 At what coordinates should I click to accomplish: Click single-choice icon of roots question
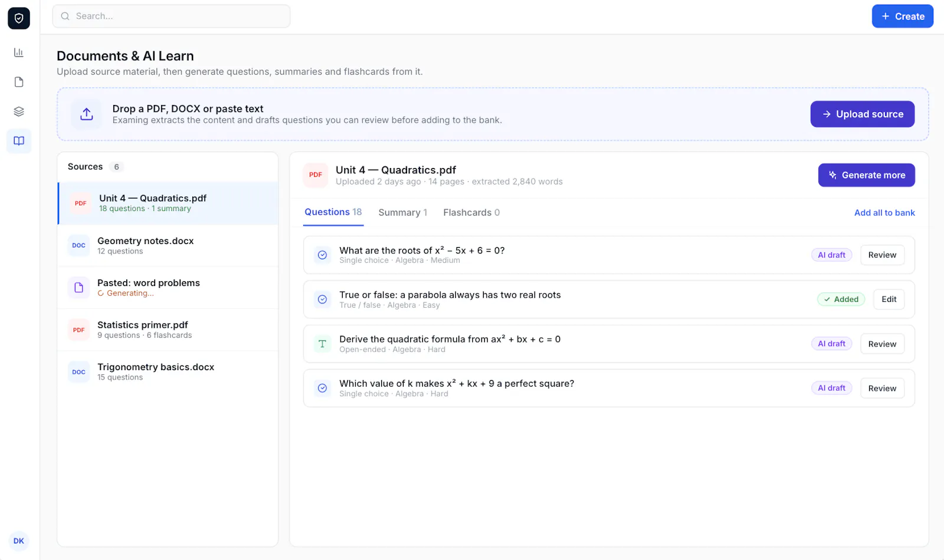pyautogui.click(x=323, y=255)
